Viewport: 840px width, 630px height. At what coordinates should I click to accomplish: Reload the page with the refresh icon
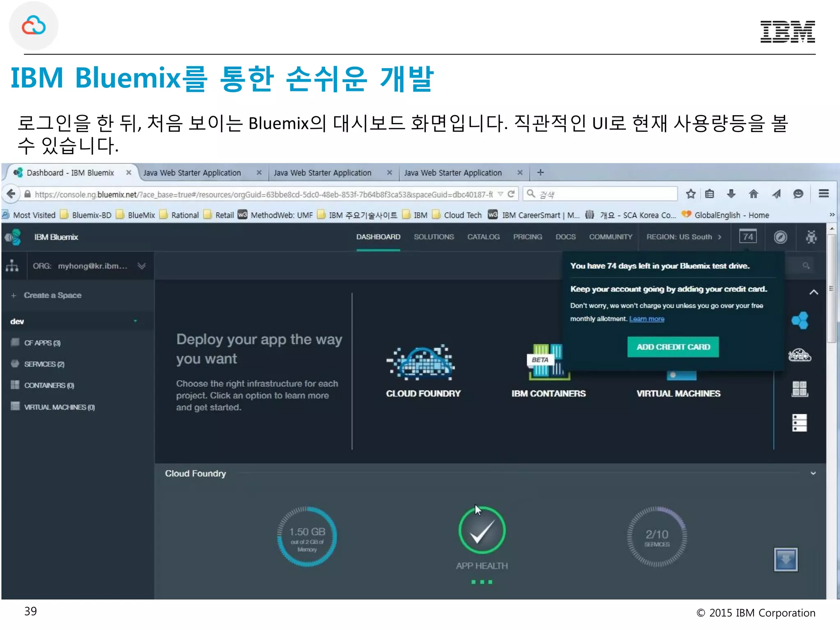511,194
